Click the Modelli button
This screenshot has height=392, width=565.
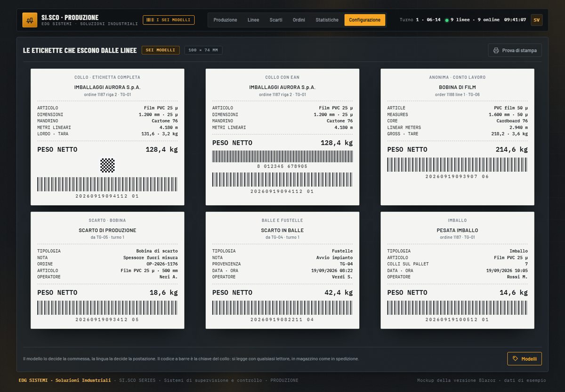pyautogui.click(x=525, y=359)
